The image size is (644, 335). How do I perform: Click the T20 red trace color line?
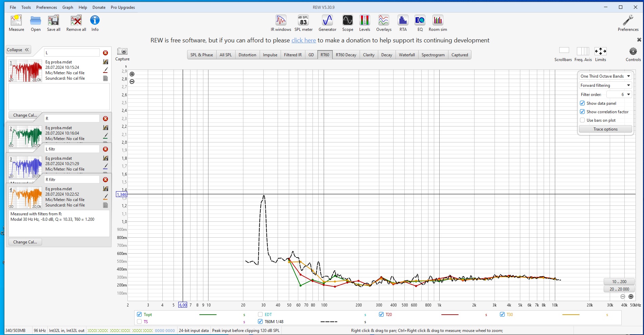(x=450, y=315)
